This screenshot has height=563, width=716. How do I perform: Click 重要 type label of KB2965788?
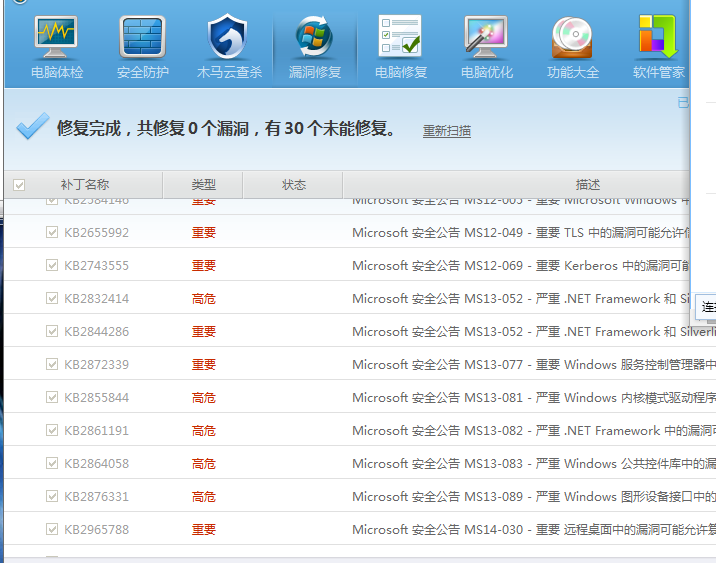click(x=203, y=529)
